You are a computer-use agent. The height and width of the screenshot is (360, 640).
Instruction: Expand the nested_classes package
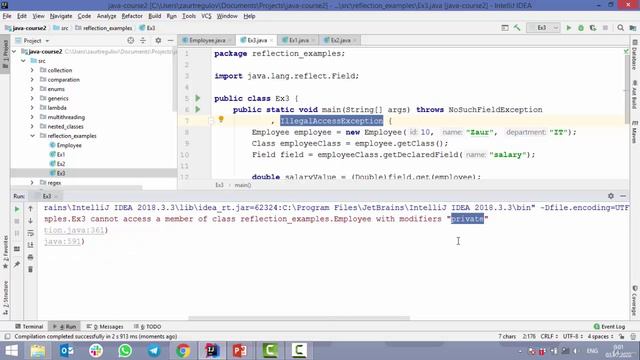click(x=32, y=127)
